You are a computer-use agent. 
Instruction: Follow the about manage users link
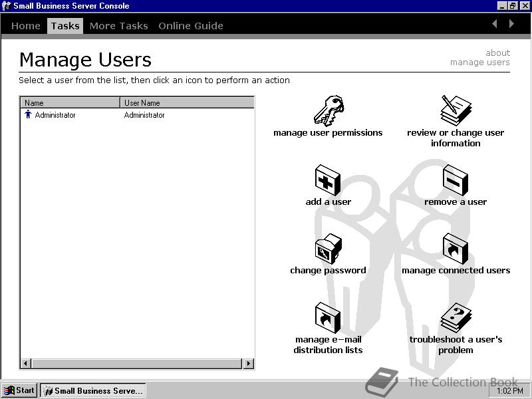(x=480, y=58)
